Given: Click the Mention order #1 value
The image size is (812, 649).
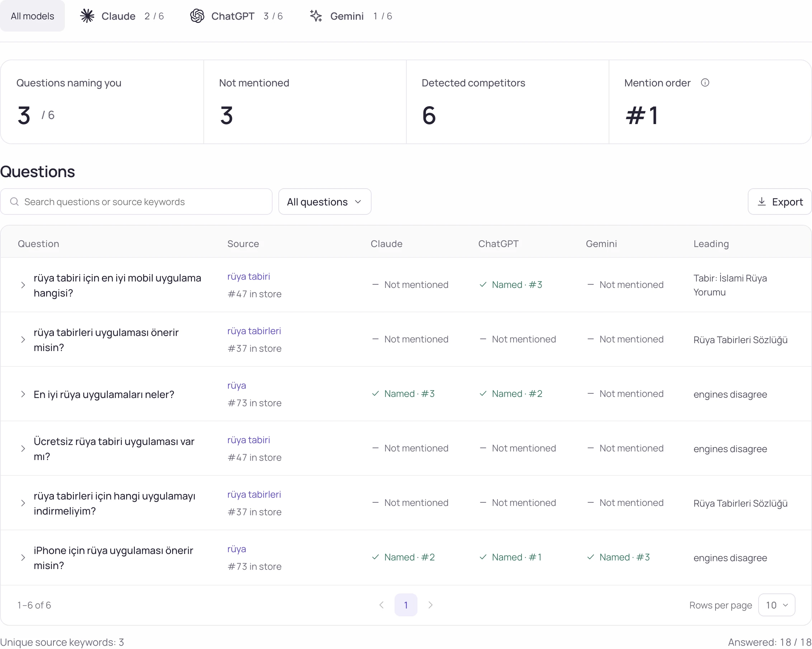Looking at the screenshot, I should coord(642,115).
